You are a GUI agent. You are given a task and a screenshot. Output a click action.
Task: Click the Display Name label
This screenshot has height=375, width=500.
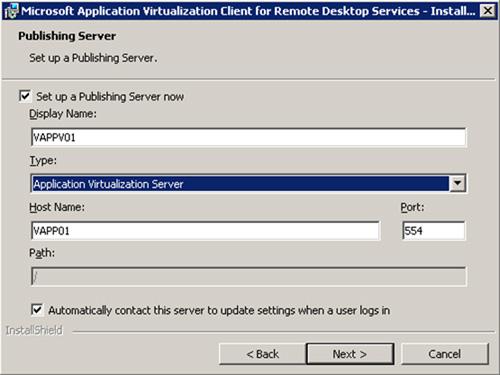point(63,114)
